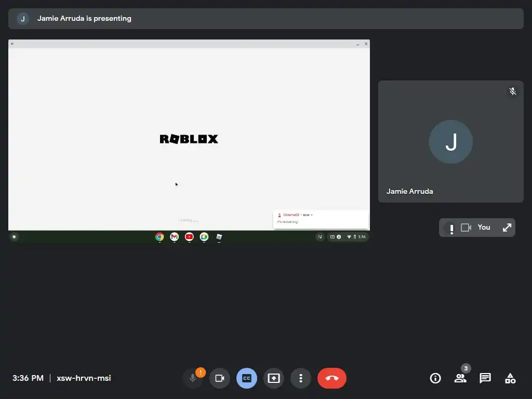Click Jamie Arruda's muted microphone indicator
Image resolution: width=532 pixels, height=399 pixels.
coord(512,91)
